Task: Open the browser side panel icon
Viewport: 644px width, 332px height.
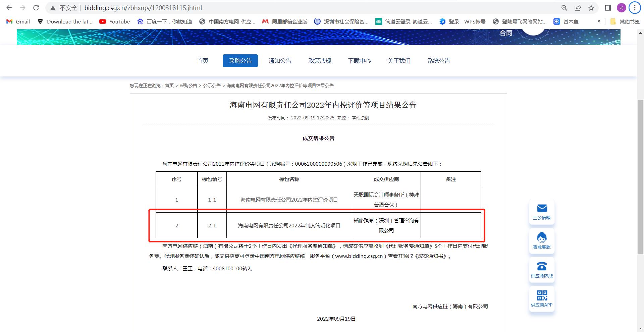Action: click(608, 8)
